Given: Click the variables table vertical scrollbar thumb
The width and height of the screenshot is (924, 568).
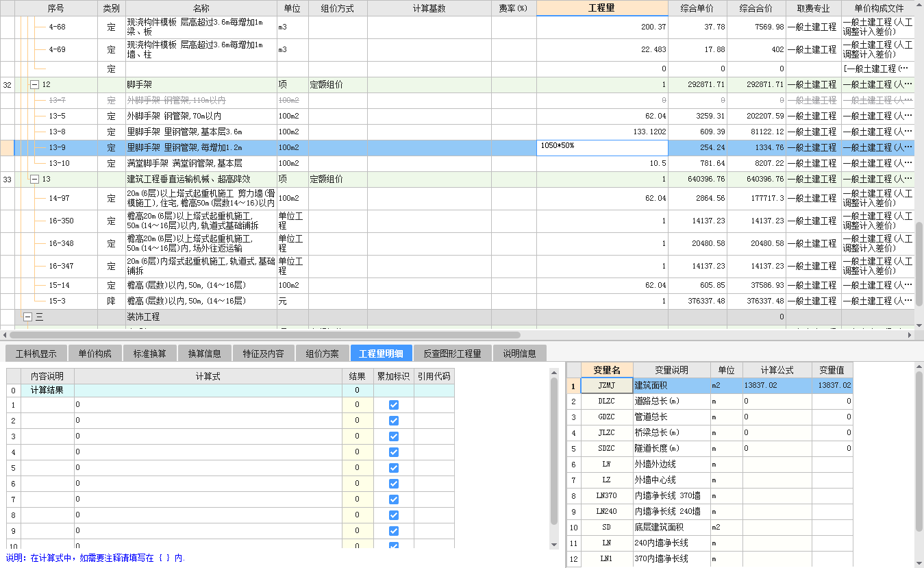Looking at the screenshot, I should tap(919, 451).
